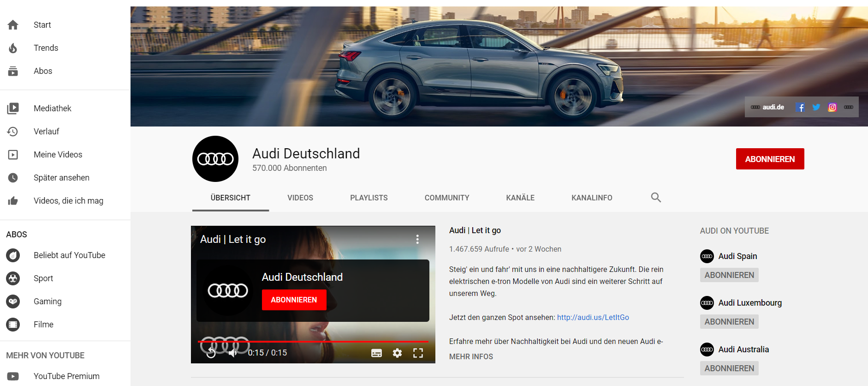Click the MEHR VON YOUTUBE heading

pyautogui.click(x=45, y=356)
